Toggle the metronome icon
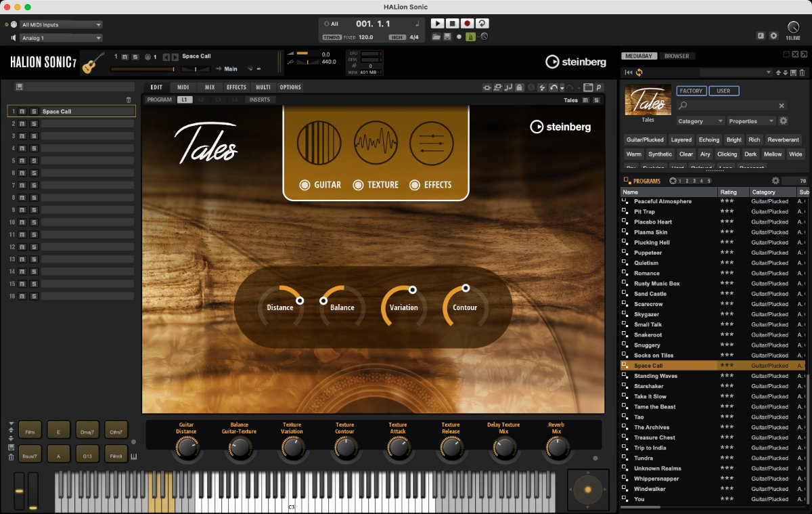 tap(470, 37)
